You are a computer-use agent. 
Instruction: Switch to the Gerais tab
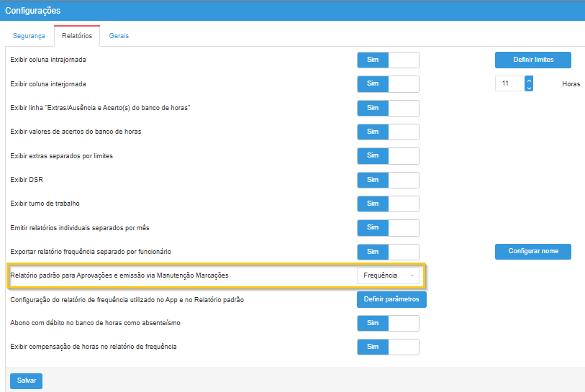(119, 36)
